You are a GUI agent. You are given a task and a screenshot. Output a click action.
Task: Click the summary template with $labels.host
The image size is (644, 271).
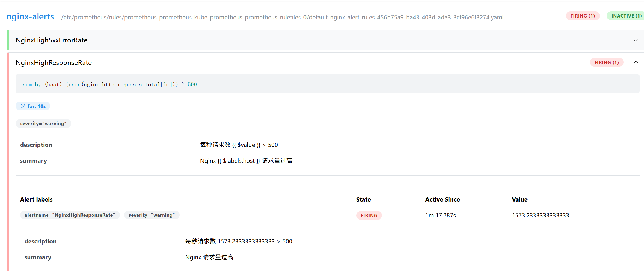[246, 161]
